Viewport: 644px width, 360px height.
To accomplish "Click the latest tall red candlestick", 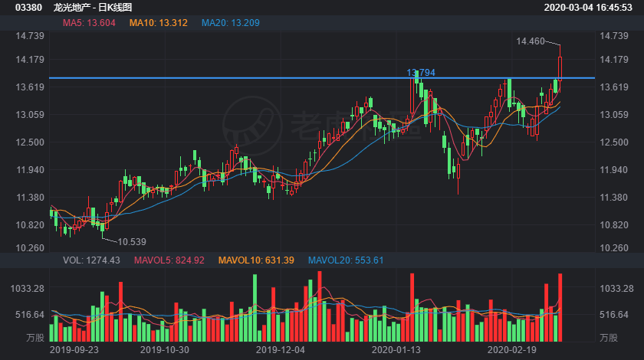I will click(x=560, y=68).
